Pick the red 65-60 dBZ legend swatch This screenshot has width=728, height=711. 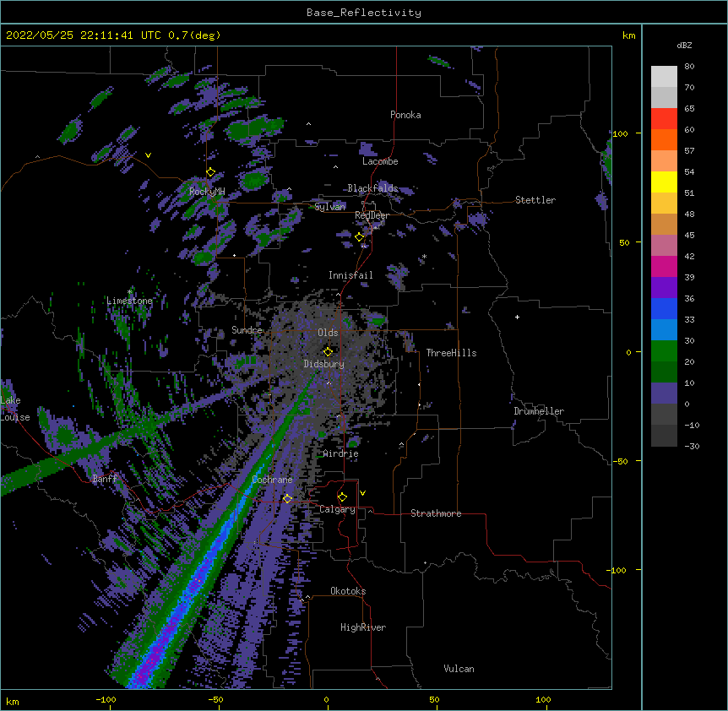tap(664, 119)
